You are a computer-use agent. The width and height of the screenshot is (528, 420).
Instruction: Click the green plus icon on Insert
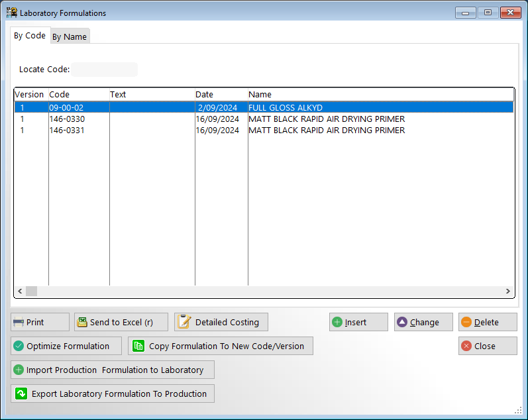tap(337, 323)
